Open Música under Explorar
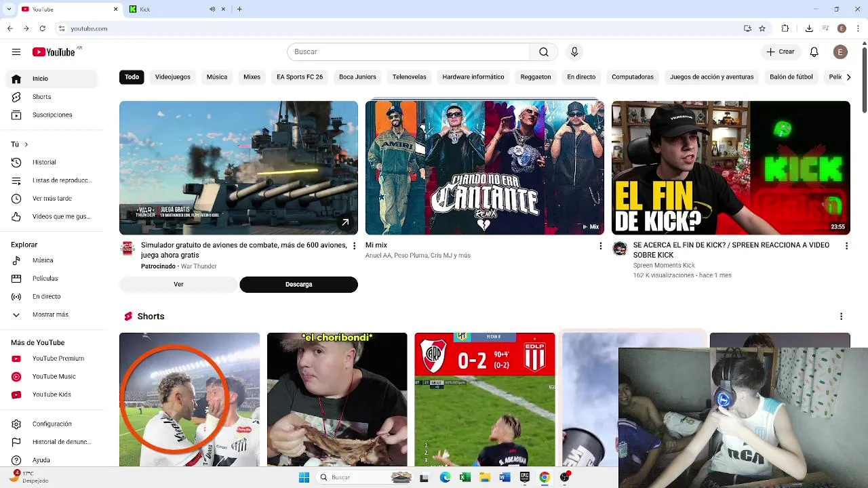The height and width of the screenshot is (488, 868). coord(52,260)
